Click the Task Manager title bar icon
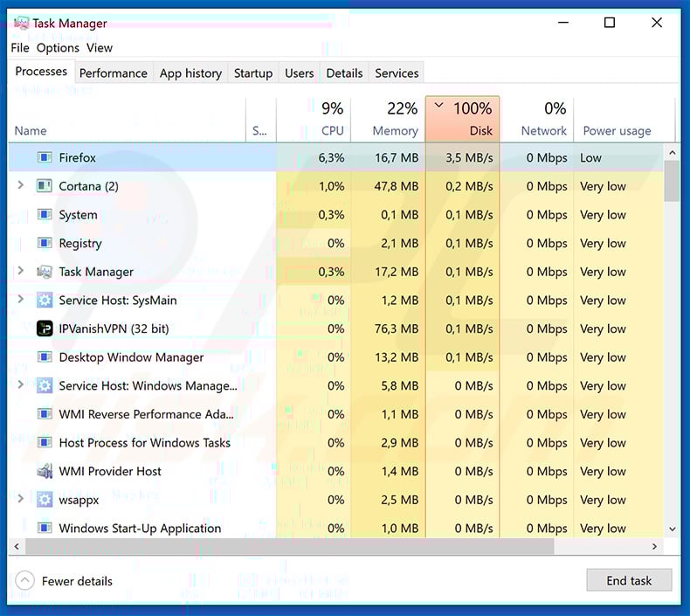The height and width of the screenshot is (616, 690). coord(21,23)
